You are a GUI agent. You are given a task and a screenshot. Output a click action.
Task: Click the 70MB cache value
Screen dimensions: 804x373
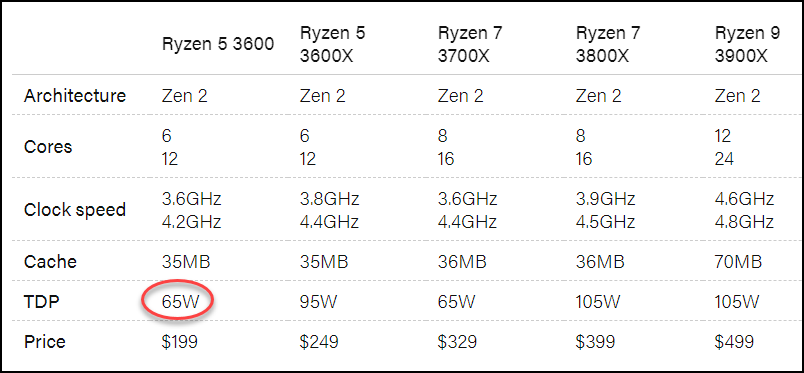click(738, 262)
